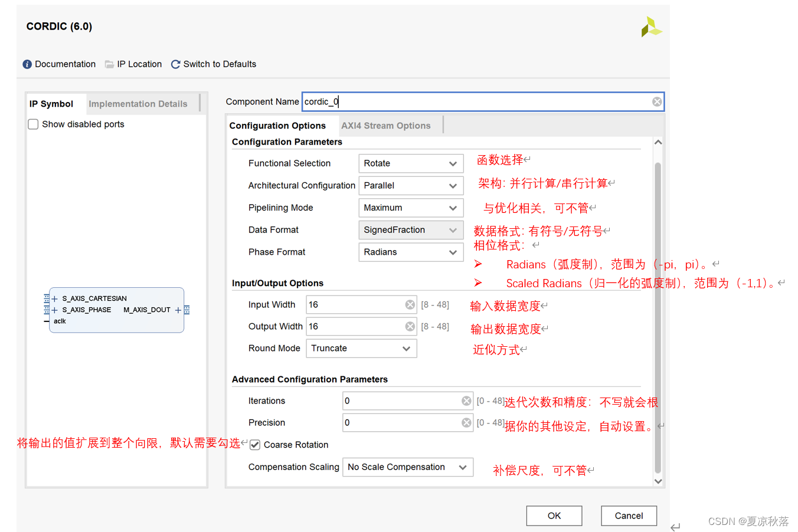Screen dimensions: 798x532
Task: Click the S_AXIS_CARTESIAN port label
Action: [x=94, y=299]
